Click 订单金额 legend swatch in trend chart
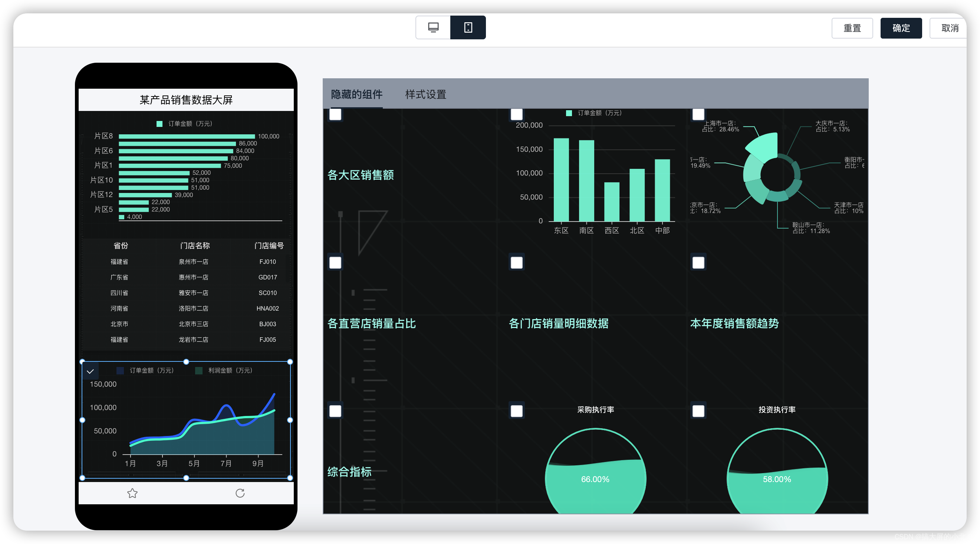 pyautogui.click(x=120, y=370)
